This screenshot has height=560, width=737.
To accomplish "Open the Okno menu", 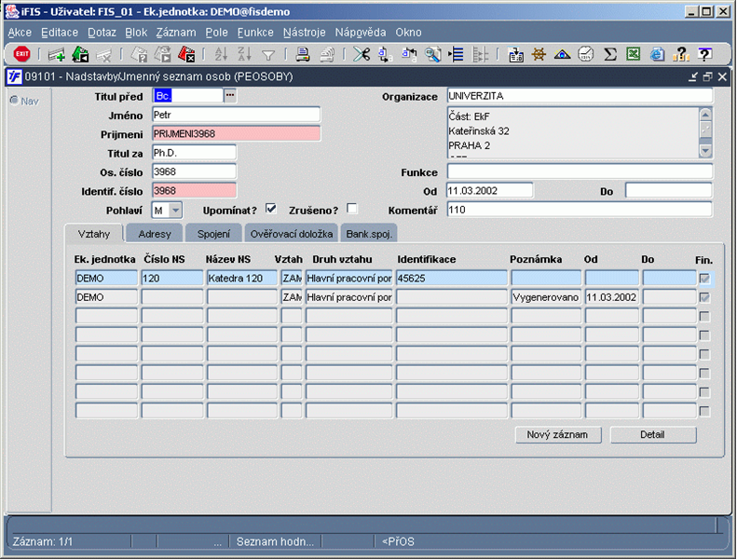I will [x=408, y=33].
